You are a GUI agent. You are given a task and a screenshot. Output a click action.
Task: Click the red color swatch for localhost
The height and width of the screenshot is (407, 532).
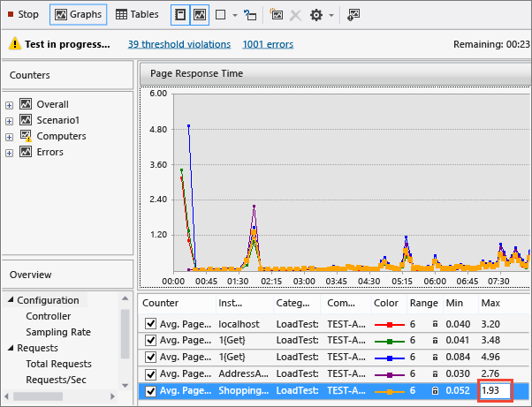390,325
